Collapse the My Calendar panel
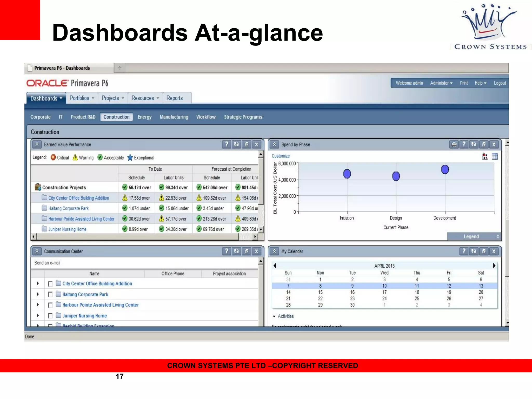 [x=274, y=251]
